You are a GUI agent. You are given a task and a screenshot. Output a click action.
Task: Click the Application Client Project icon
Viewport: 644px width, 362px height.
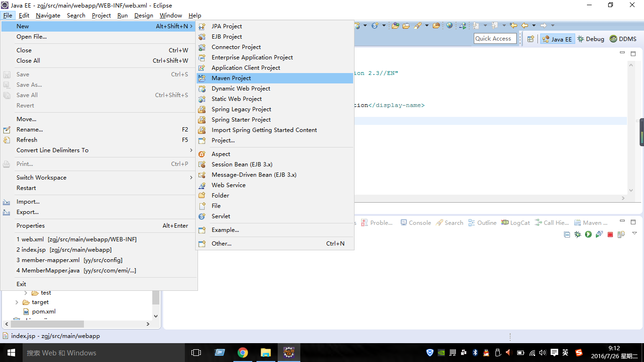click(202, 68)
